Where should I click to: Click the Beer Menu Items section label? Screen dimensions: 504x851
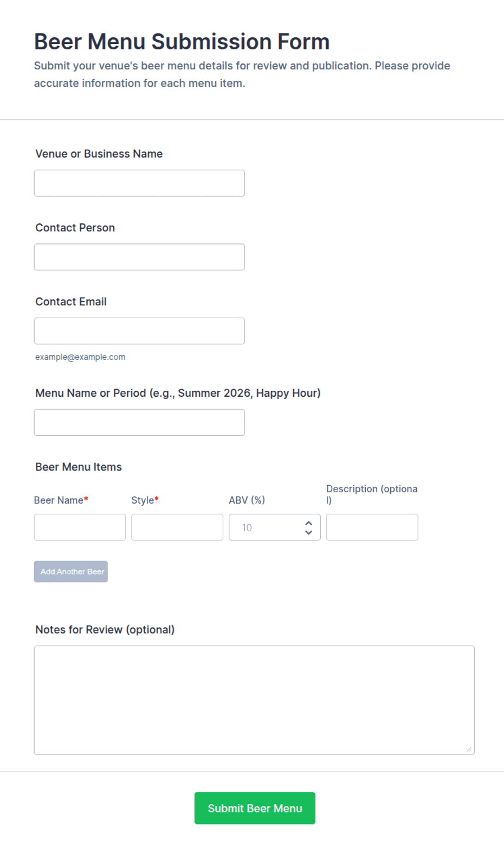tap(79, 467)
